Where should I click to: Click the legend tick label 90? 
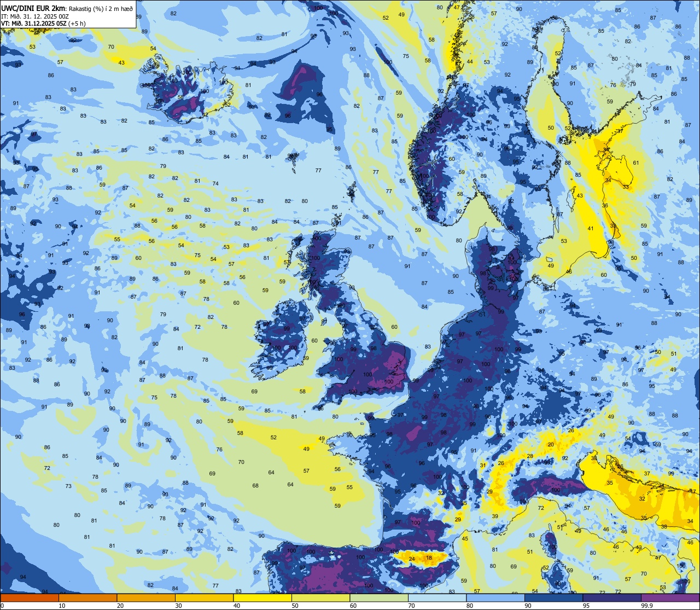[x=528, y=606]
